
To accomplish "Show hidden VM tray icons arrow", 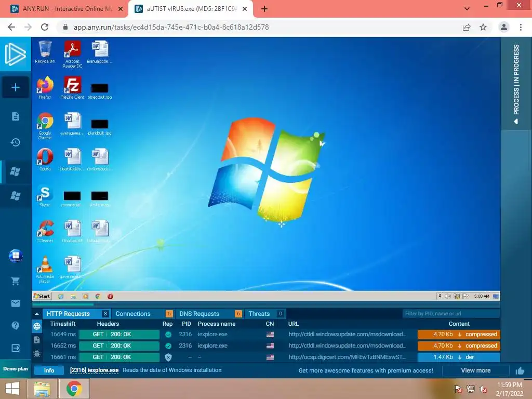I will (440, 296).
